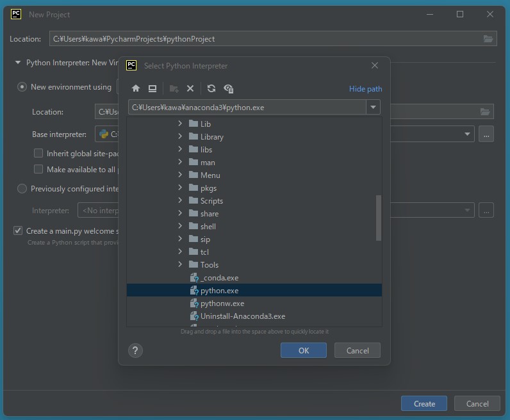Collapse the Python Interpreter section triangle
The width and height of the screenshot is (510, 420).
pos(18,62)
